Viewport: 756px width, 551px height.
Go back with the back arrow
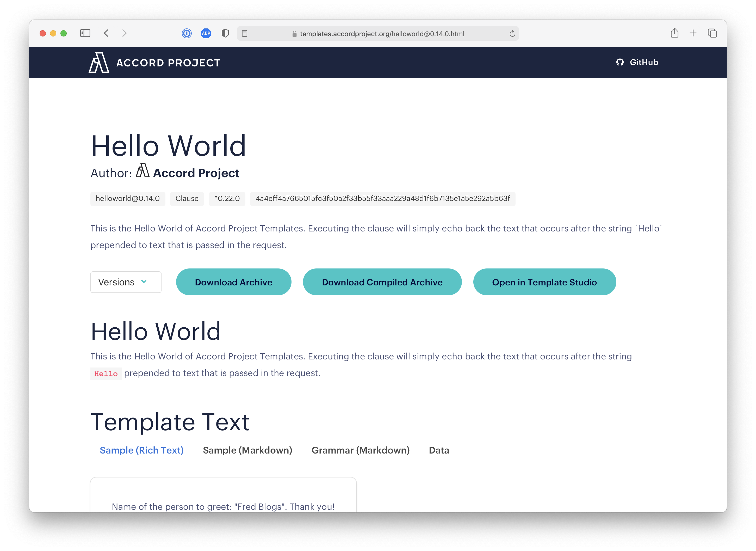106,33
